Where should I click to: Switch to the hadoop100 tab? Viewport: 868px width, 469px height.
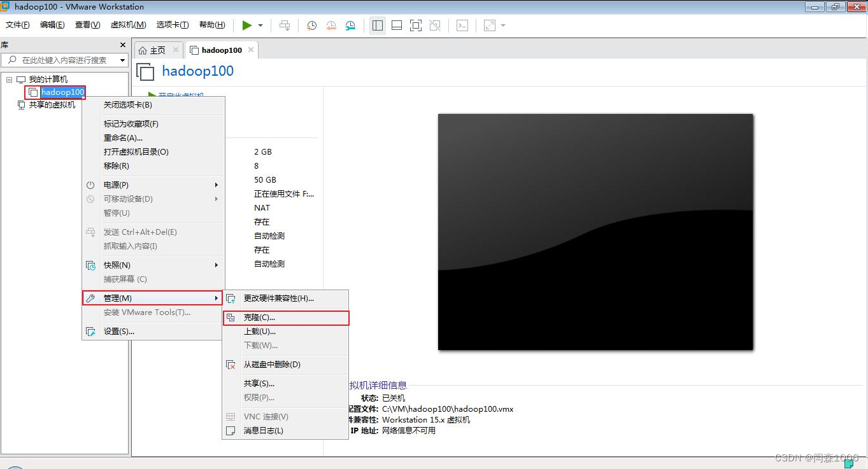coord(222,50)
